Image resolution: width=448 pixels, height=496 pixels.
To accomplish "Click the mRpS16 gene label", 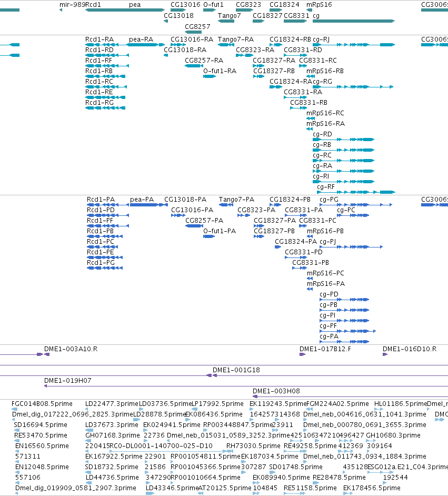I will [x=319, y=5].
